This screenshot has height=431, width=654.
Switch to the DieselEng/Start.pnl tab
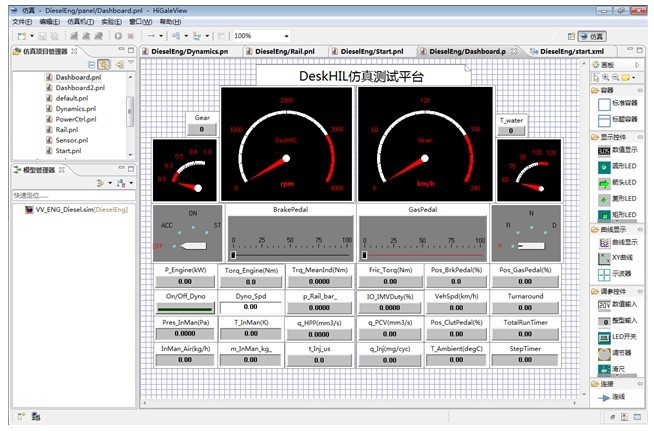point(367,51)
